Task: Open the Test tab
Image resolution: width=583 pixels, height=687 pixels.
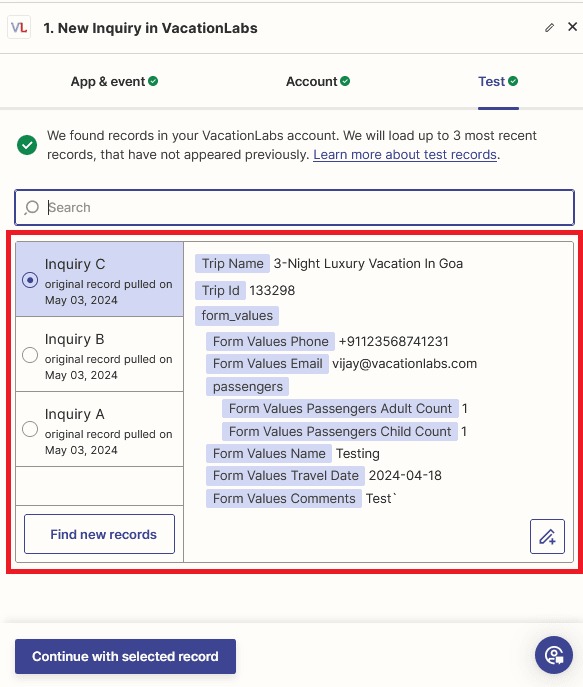Action: [498, 81]
